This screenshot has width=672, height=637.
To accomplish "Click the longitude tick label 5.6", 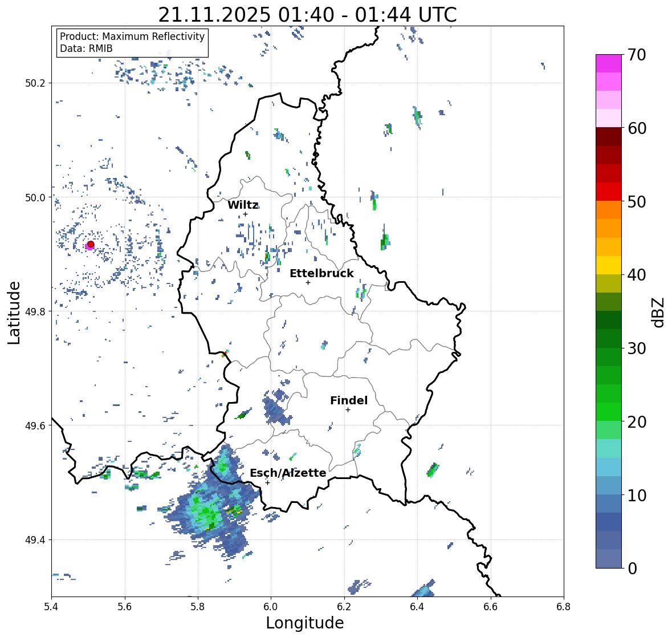I will click(x=125, y=607).
